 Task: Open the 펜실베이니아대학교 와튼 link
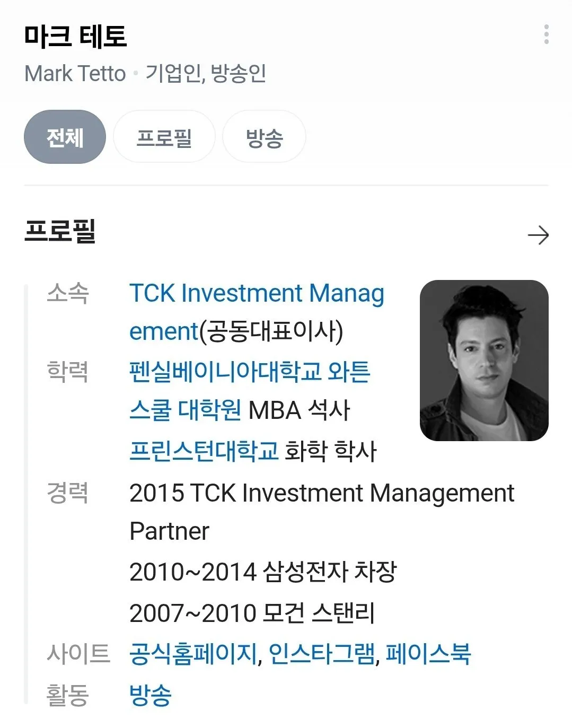249,372
